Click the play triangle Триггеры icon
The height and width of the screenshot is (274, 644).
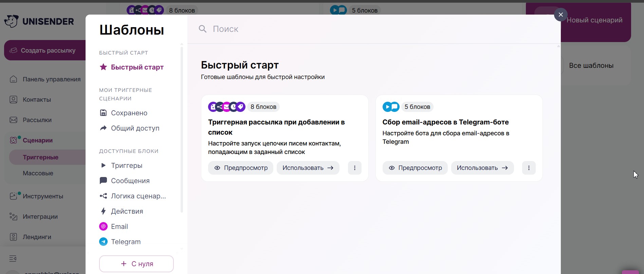103,165
